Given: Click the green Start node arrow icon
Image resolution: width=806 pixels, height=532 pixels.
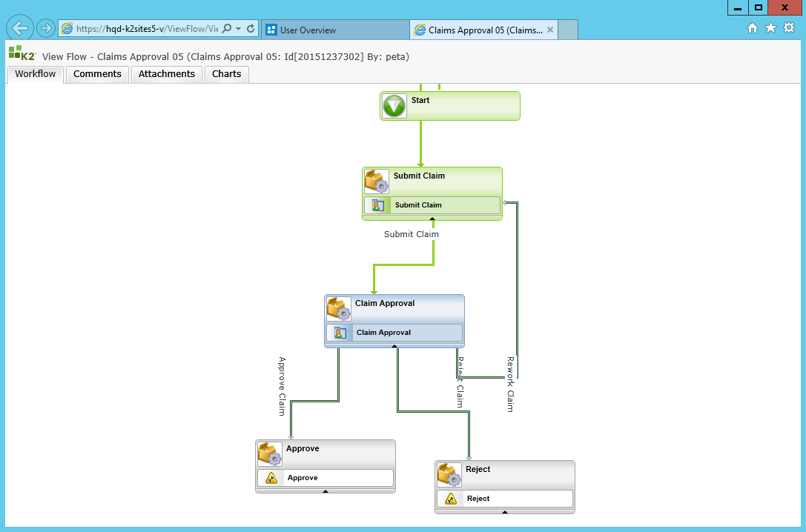Looking at the screenshot, I should pyautogui.click(x=394, y=106).
